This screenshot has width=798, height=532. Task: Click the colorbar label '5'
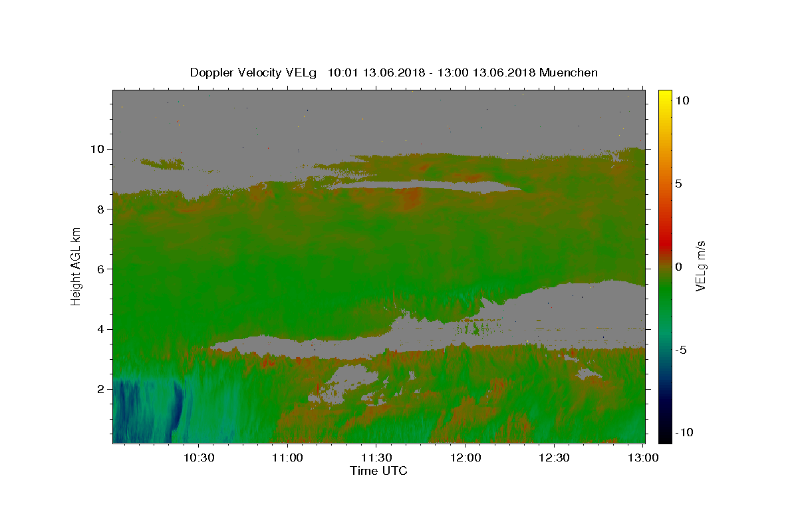[679, 184]
